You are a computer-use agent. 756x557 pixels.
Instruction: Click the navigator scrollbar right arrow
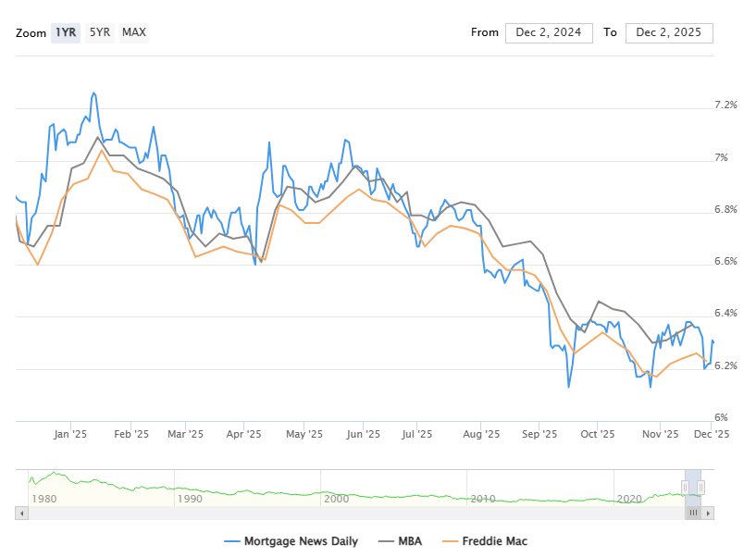(709, 512)
